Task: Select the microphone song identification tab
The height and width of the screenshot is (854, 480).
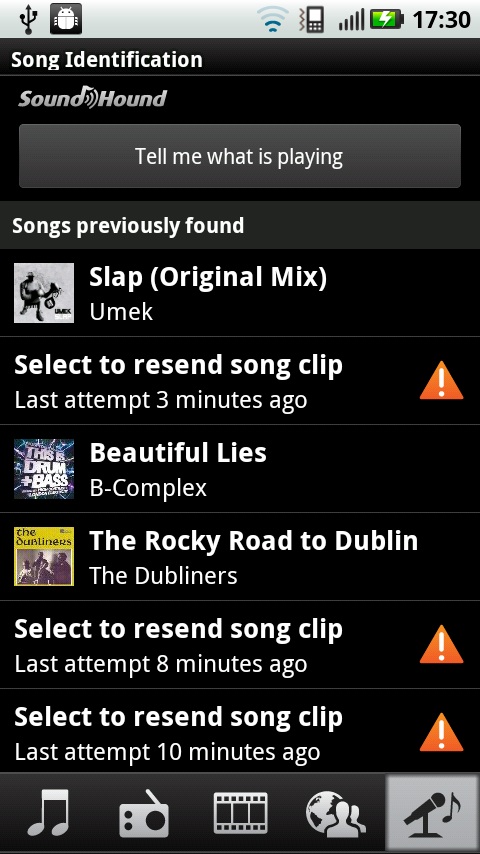Action: point(432,812)
